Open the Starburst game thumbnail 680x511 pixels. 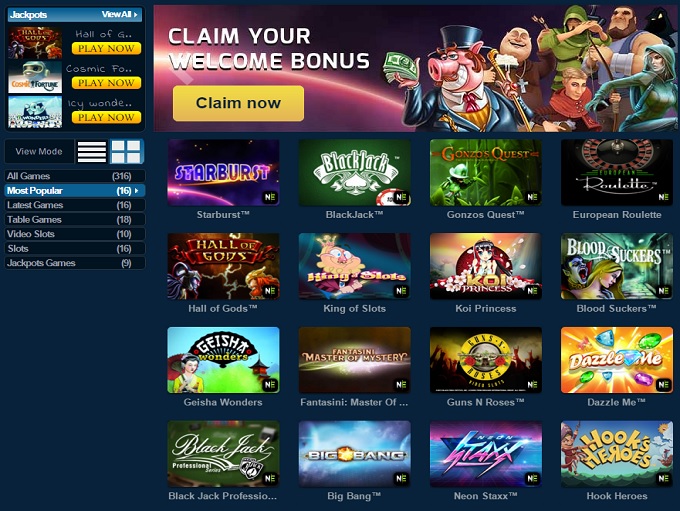(x=223, y=173)
